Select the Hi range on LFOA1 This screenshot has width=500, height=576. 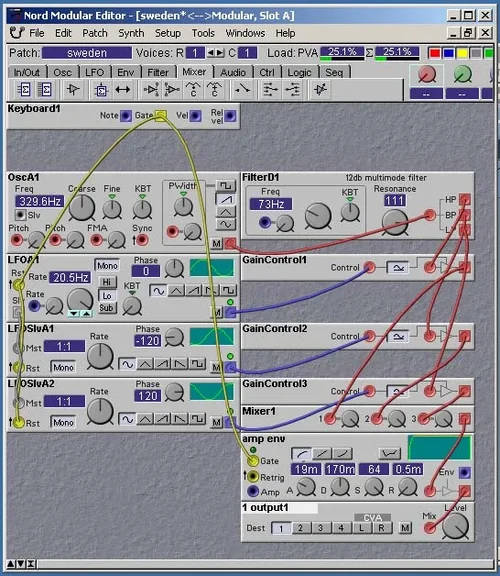pos(107,282)
